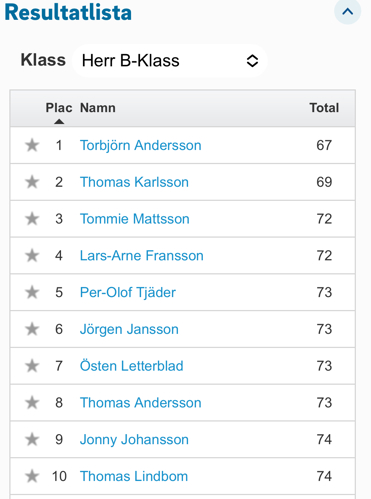Select star icon for Jonny Johansson
The width and height of the screenshot is (371, 499).
(32, 439)
